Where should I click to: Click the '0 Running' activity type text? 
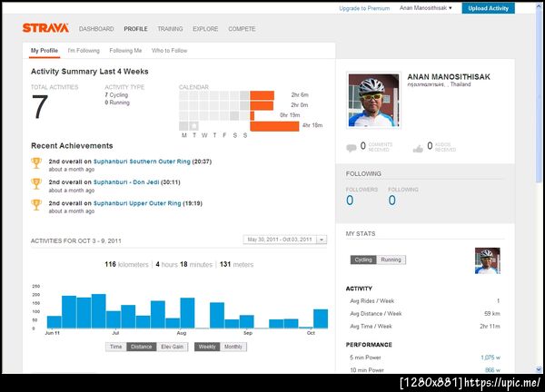(x=117, y=103)
